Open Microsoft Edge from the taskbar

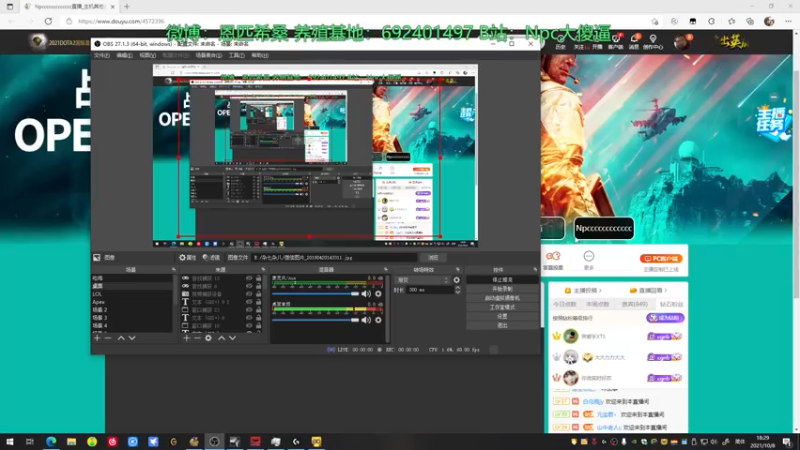(51, 442)
